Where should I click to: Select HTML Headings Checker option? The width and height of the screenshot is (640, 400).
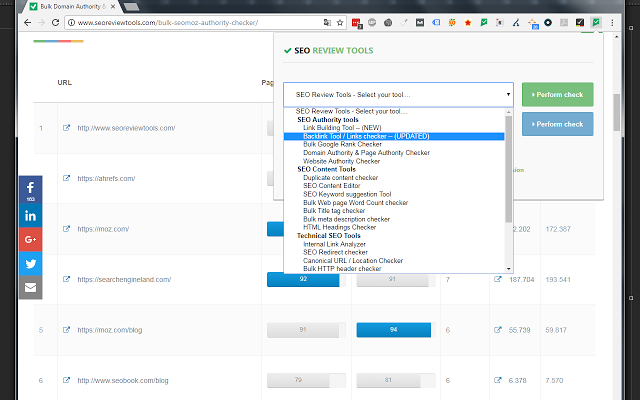394,227
